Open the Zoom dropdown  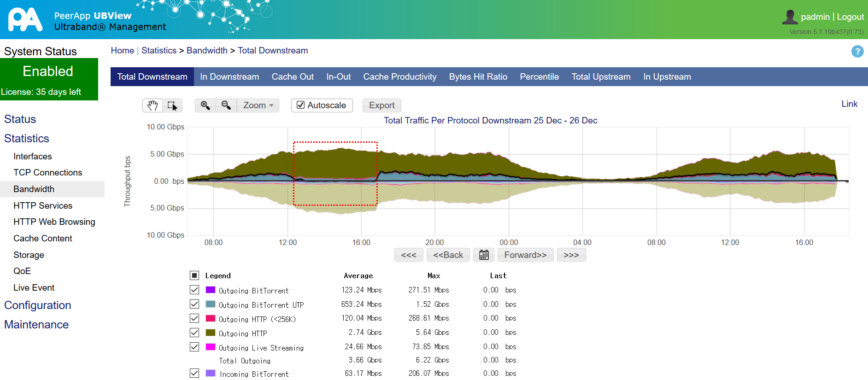pyautogui.click(x=258, y=105)
